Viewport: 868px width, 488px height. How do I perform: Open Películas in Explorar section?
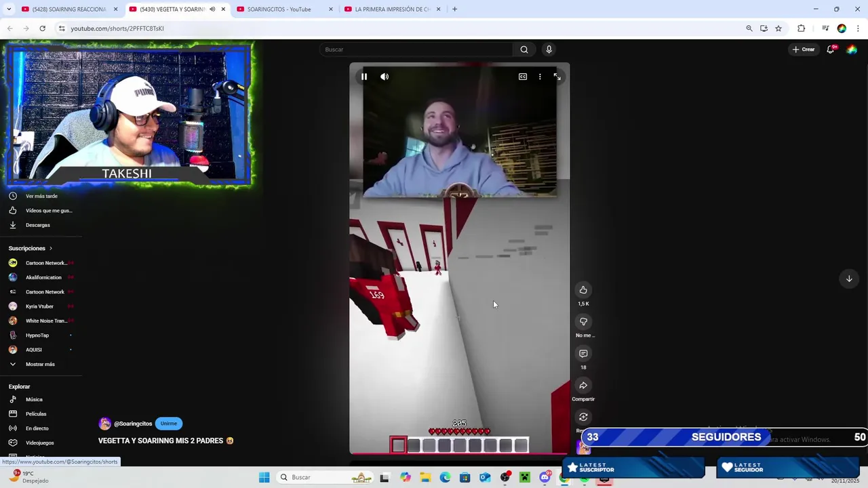[x=36, y=414]
